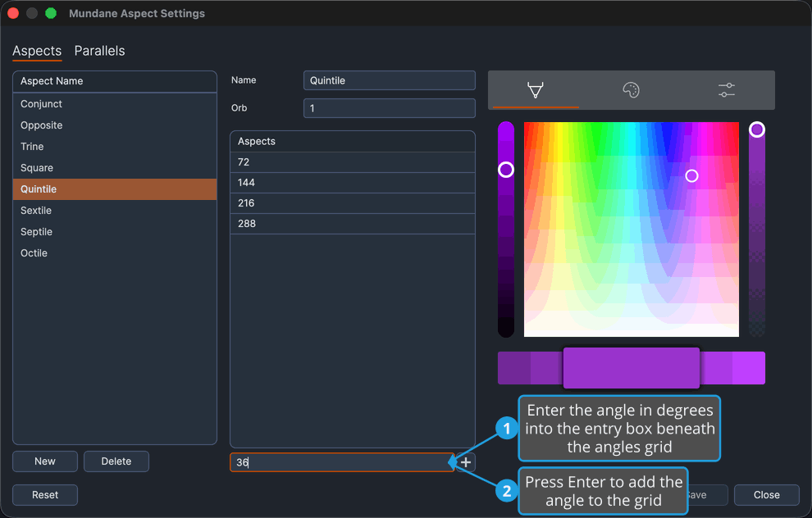
Task: Switch to the Parallels tab
Action: tap(99, 51)
